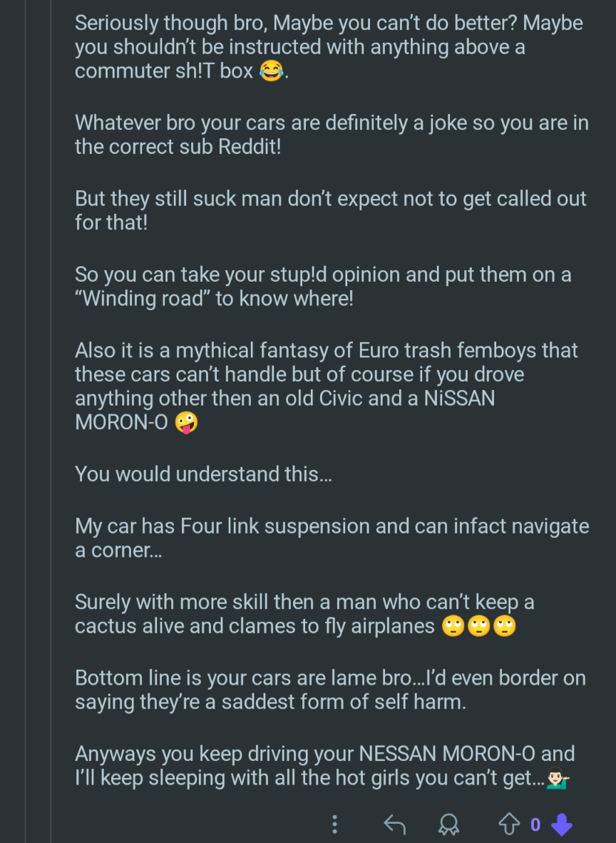Click the last of the three eye-roll emojis
This screenshot has height=843, width=616.
(505, 626)
